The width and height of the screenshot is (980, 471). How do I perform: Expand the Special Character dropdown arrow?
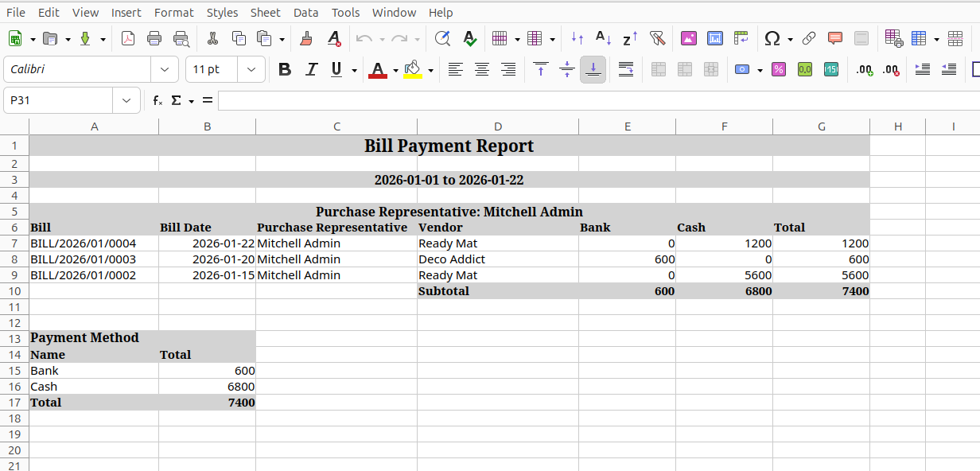[790, 38]
